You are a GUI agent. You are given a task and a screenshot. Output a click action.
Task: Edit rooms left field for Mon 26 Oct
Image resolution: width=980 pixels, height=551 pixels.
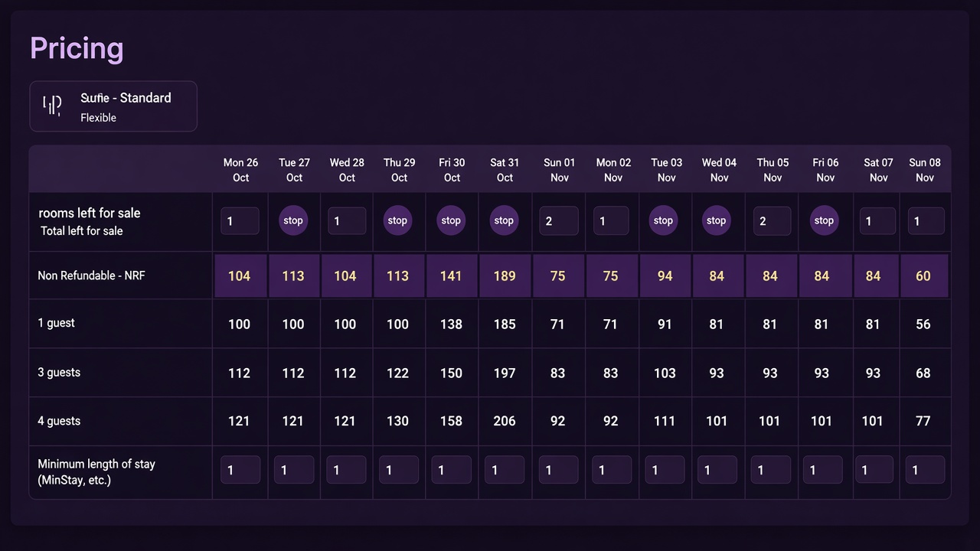click(240, 221)
